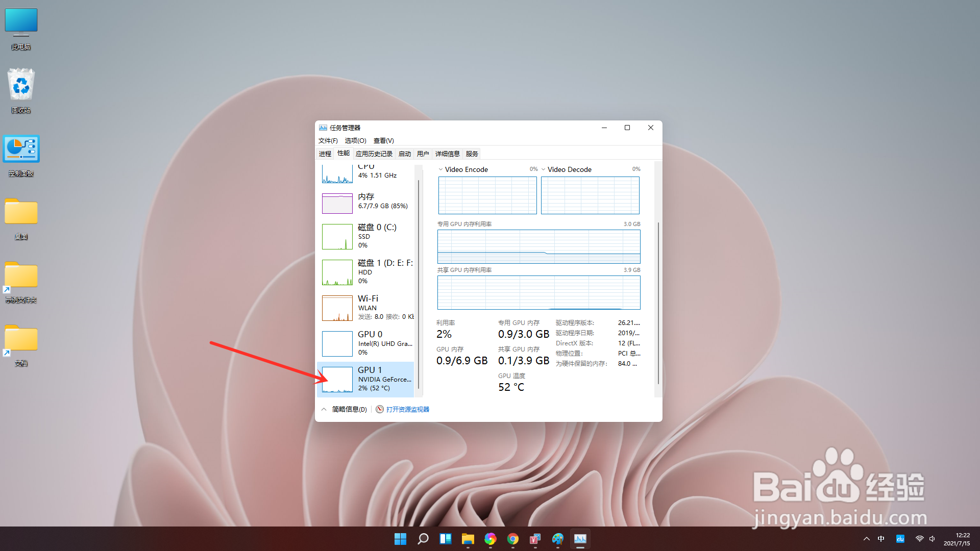The height and width of the screenshot is (551, 980).
Task: Open the Paint palette app in the taskbar
Action: (558, 539)
